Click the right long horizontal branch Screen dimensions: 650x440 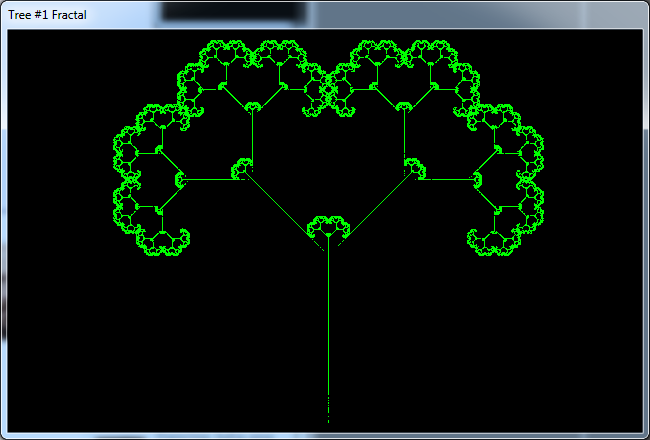(x=445, y=180)
